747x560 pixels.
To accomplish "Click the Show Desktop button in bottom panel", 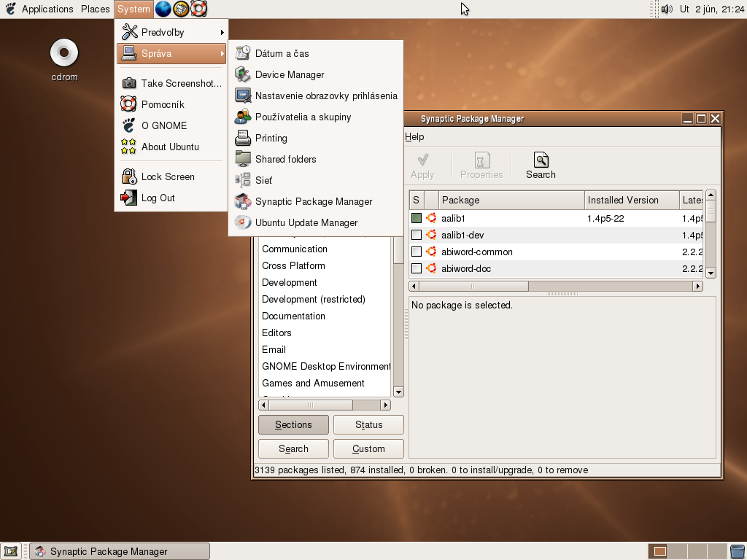I will pyautogui.click(x=10, y=551).
